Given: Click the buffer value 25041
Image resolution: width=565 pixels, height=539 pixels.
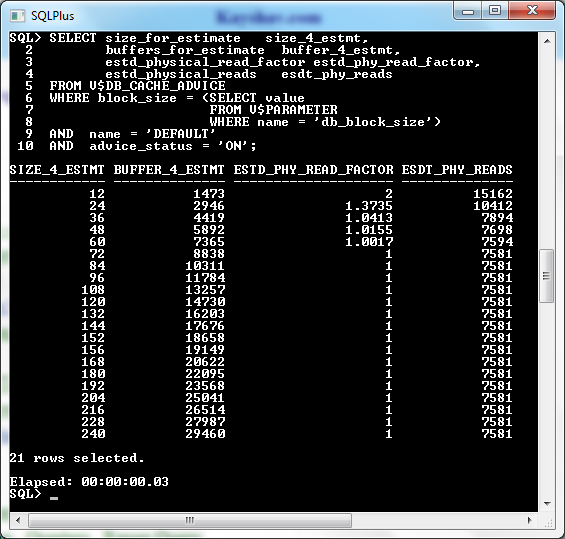Looking at the screenshot, I should click(205, 398).
